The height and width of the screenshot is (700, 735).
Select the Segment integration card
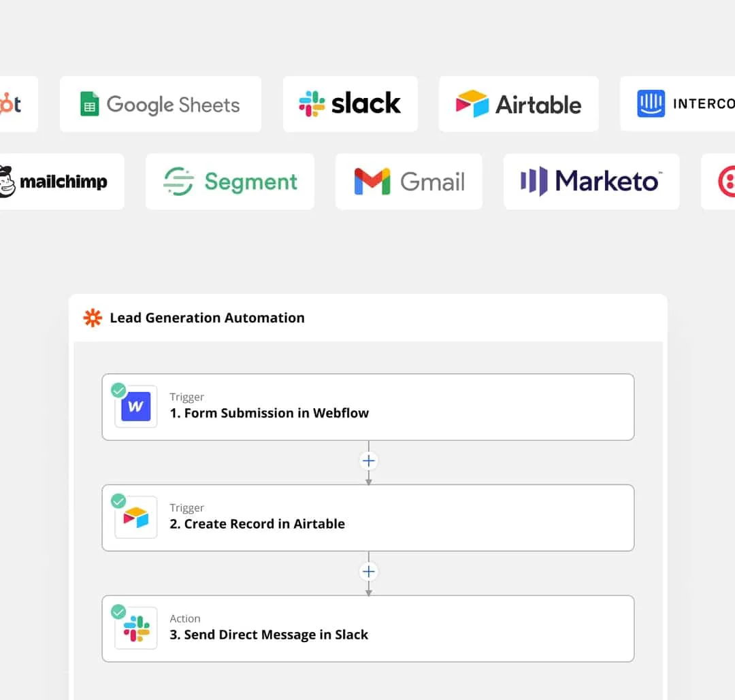[230, 182]
